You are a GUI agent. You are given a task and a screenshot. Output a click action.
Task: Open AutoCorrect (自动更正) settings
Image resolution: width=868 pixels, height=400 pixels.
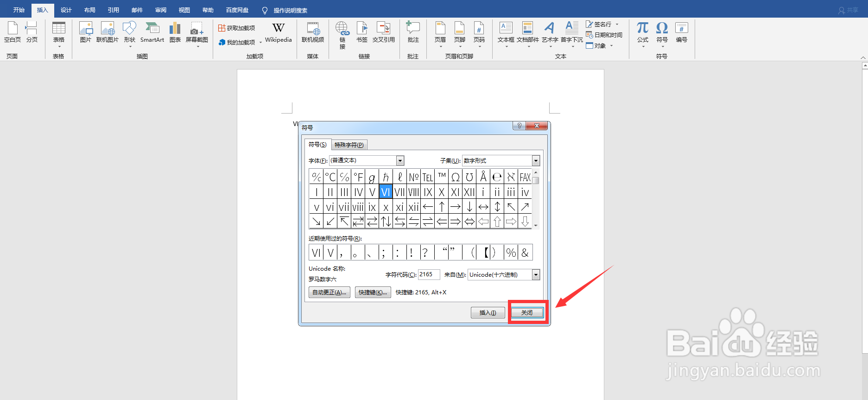pos(329,292)
